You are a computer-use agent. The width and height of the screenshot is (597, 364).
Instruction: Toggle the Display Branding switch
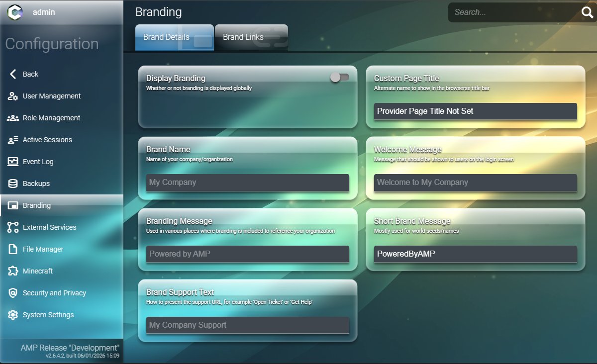(x=340, y=77)
